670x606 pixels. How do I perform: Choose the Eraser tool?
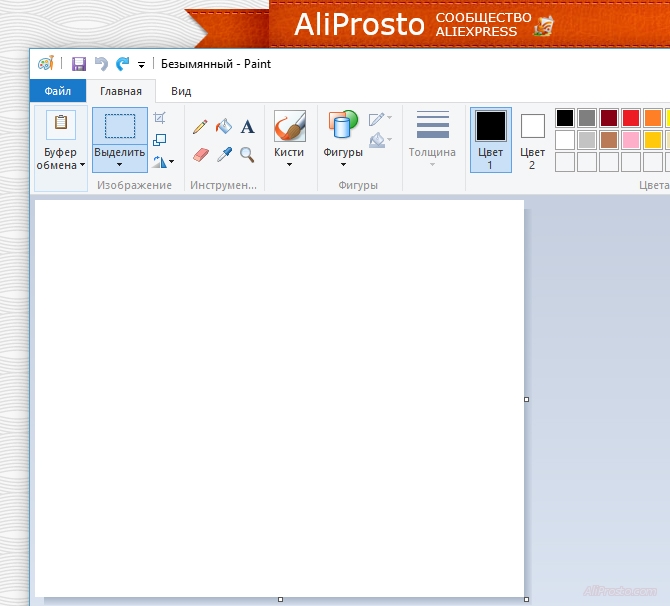pyautogui.click(x=200, y=155)
